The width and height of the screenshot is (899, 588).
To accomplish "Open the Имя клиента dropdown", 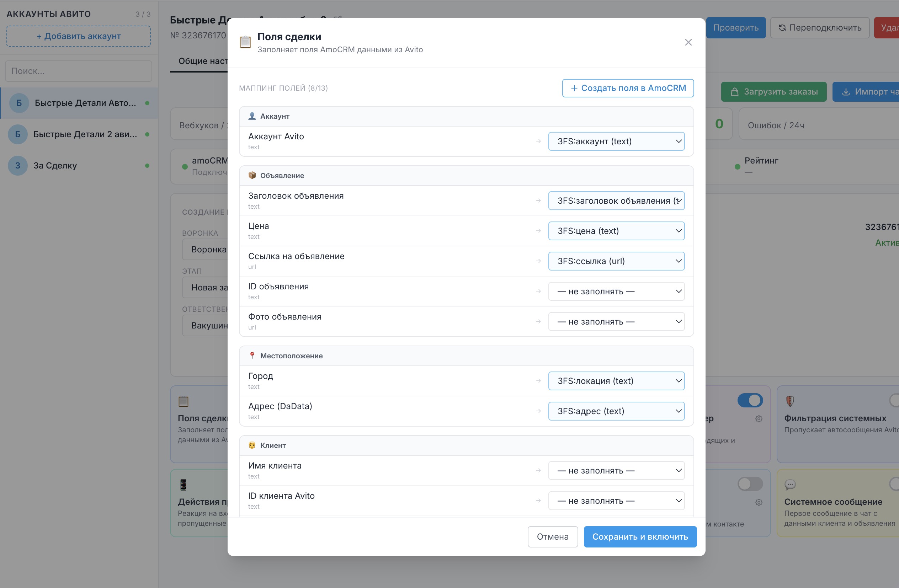I will pos(616,471).
